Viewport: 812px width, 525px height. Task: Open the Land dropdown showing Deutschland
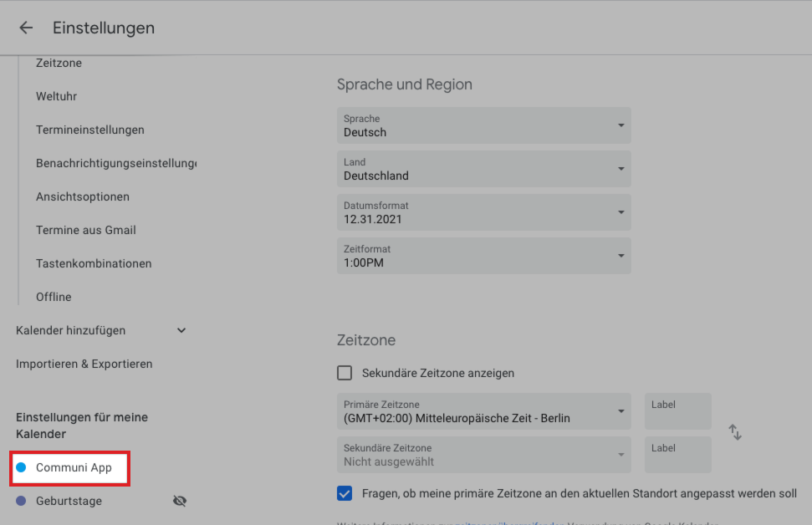click(x=483, y=169)
